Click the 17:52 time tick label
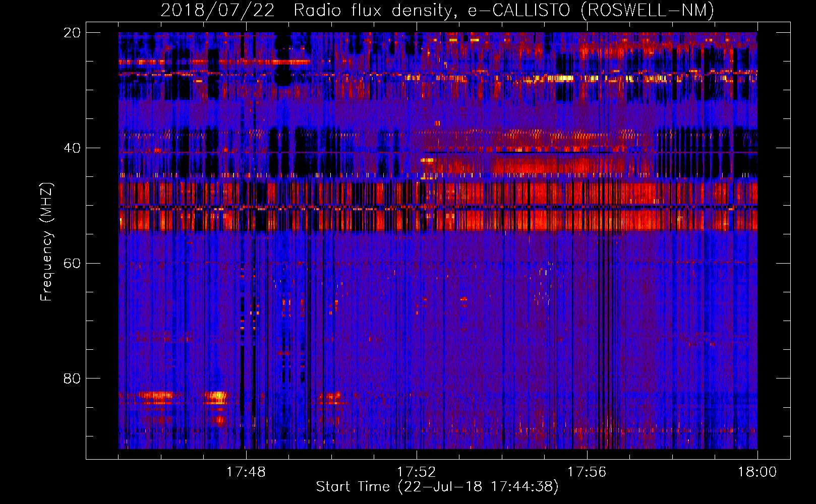Viewport: 816px width, 504px height. pyautogui.click(x=417, y=472)
